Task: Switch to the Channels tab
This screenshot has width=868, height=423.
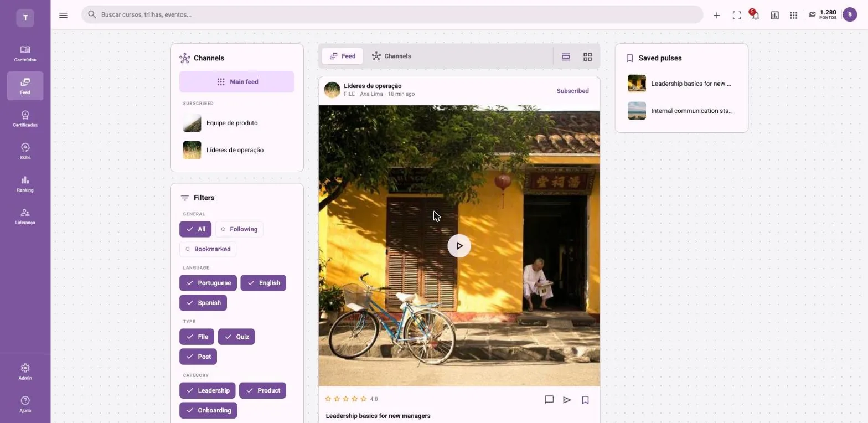Action: tap(391, 56)
